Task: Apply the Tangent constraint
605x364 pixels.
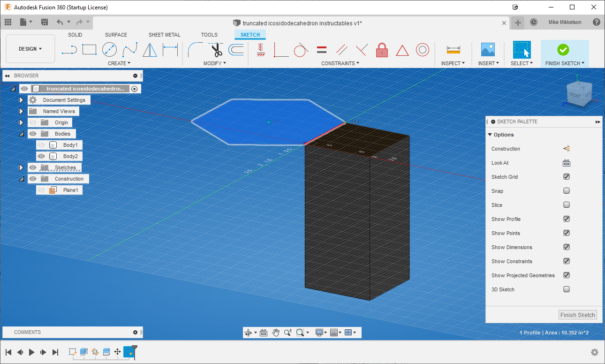Action: tap(301, 49)
